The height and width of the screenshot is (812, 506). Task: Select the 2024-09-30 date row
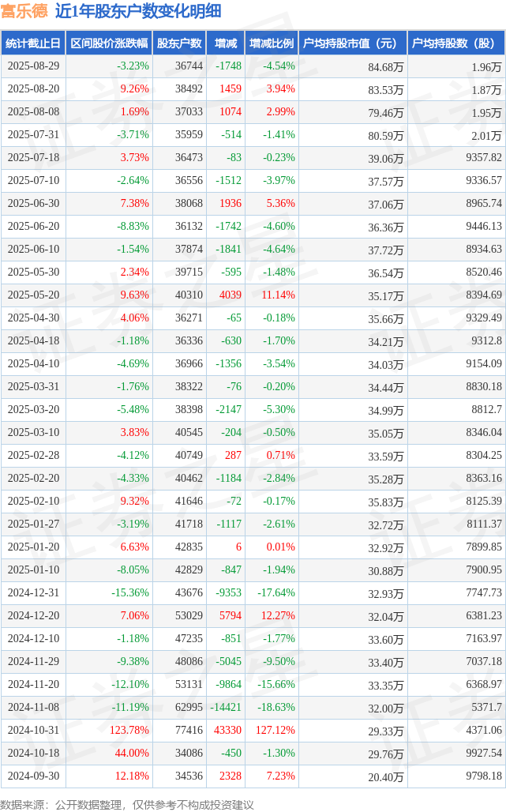pos(253,776)
